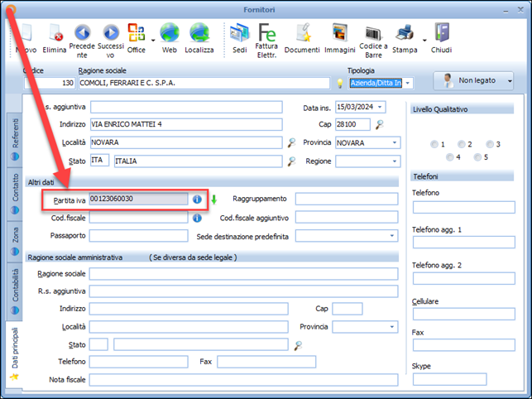Switch to the Dati principali tab
This screenshot has width=532, height=399.
[15, 353]
